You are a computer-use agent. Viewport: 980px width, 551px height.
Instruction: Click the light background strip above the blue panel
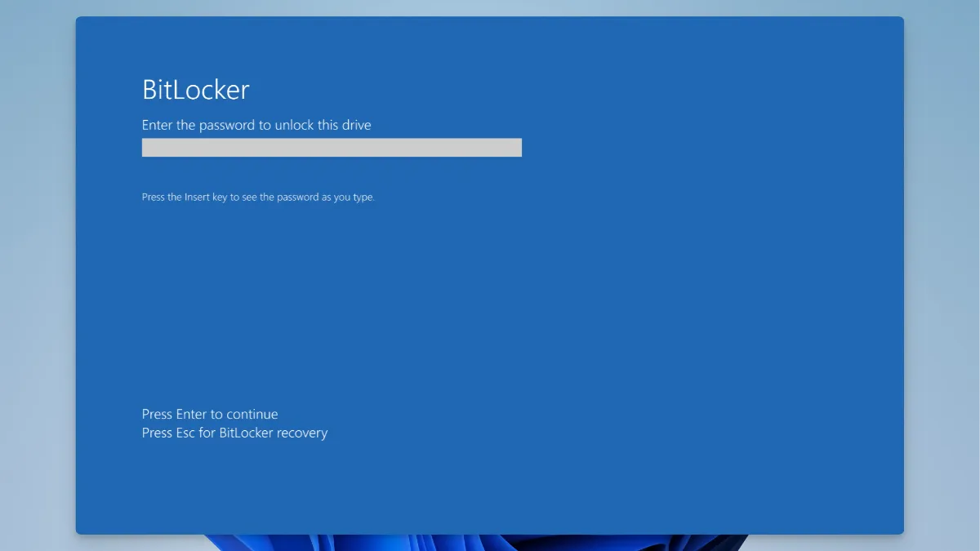[490, 7]
